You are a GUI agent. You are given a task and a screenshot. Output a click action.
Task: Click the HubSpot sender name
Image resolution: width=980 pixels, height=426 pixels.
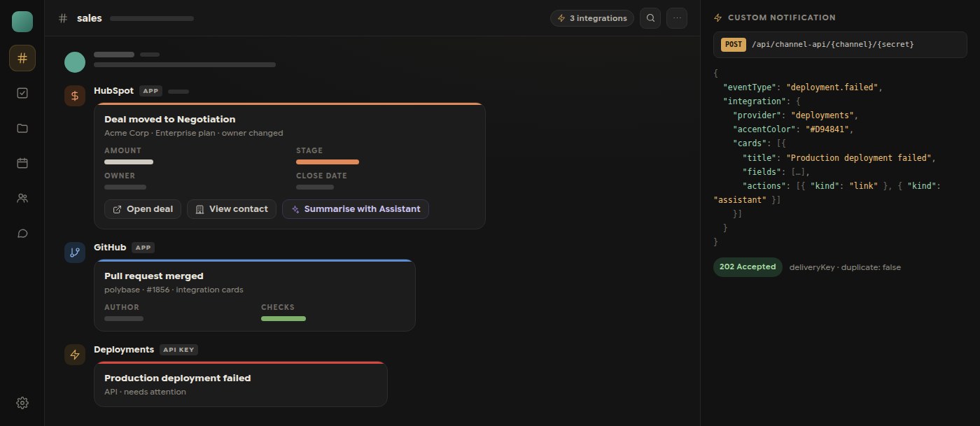coord(113,91)
